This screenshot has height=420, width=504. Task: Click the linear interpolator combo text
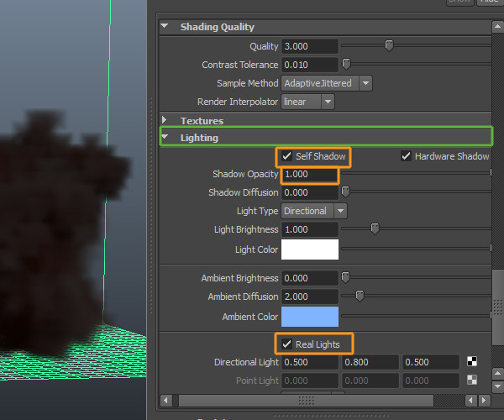[295, 102]
